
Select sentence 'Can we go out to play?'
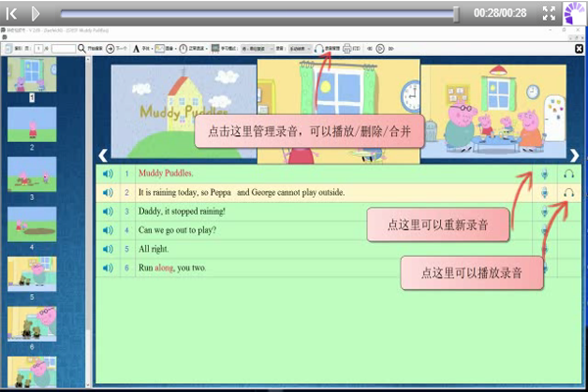177,230
